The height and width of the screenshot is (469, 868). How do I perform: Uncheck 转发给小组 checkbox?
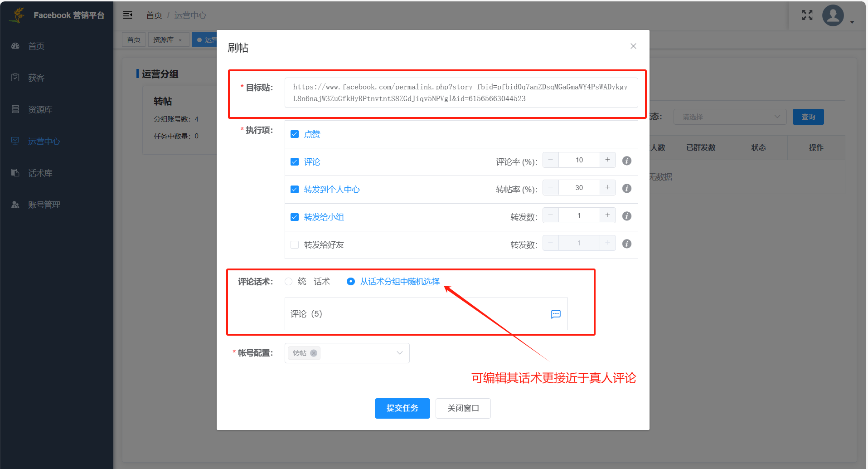(295, 217)
